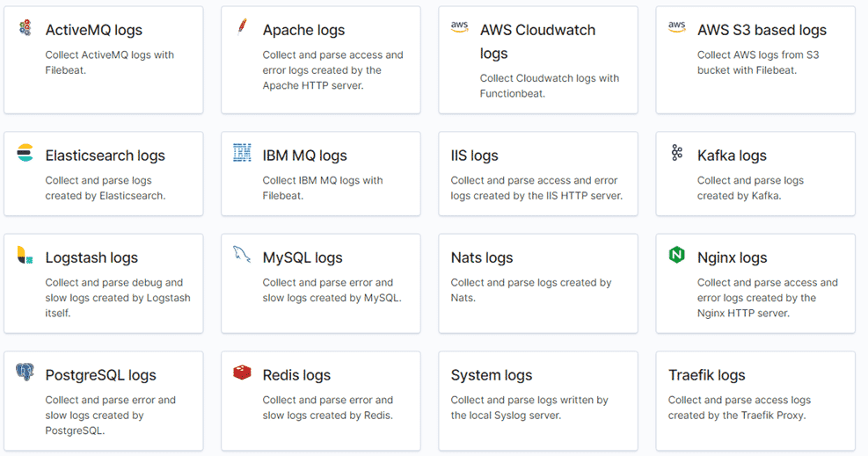
Task: Click the PostgreSQL elephant icon
Action: click(x=25, y=372)
